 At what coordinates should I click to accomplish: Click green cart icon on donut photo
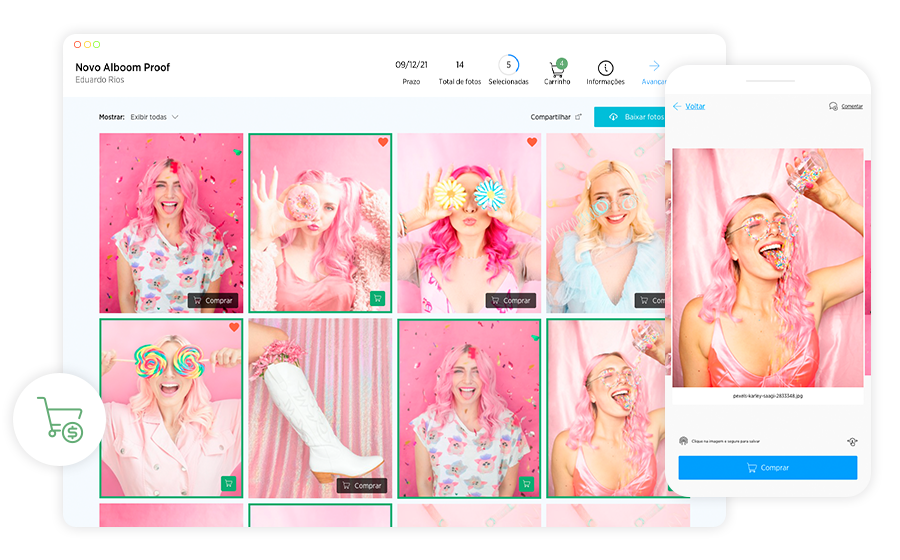pyautogui.click(x=377, y=298)
